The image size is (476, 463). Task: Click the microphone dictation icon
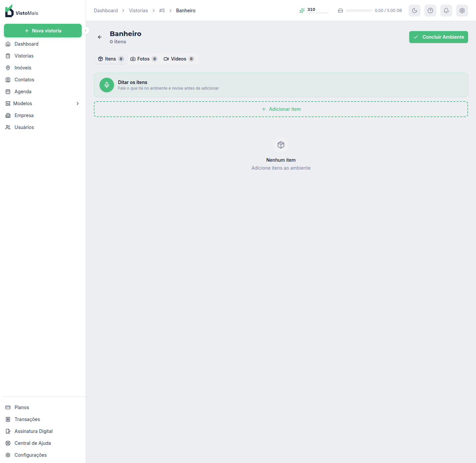click(x=107, y=85)
